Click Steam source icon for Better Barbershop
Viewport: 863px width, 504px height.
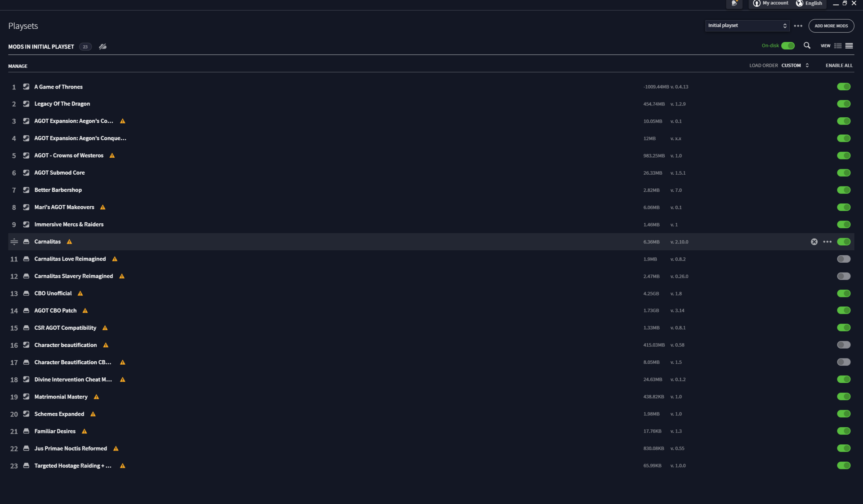[26, 190]
